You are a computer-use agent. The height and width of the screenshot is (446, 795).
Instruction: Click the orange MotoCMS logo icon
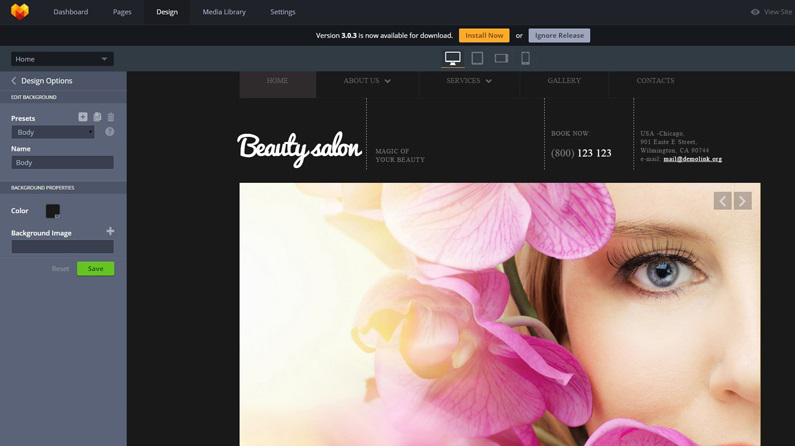(20, 12)
